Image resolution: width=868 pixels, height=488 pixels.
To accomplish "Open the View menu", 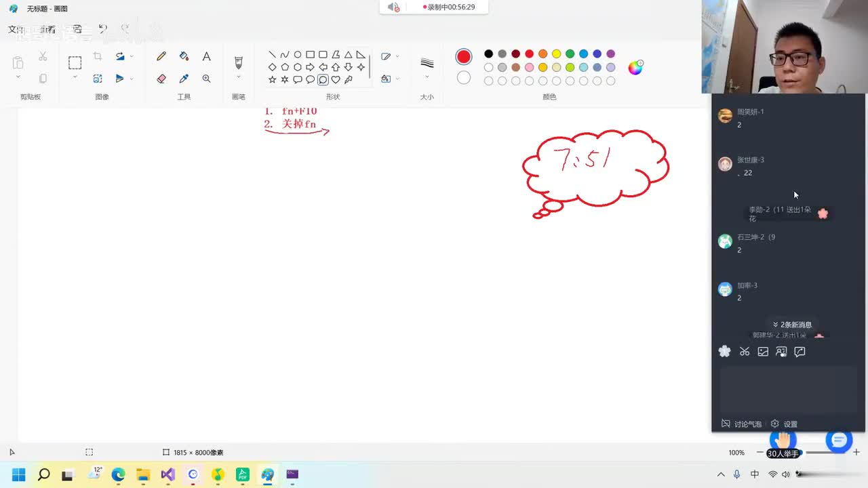I will (x=47, y=29).
